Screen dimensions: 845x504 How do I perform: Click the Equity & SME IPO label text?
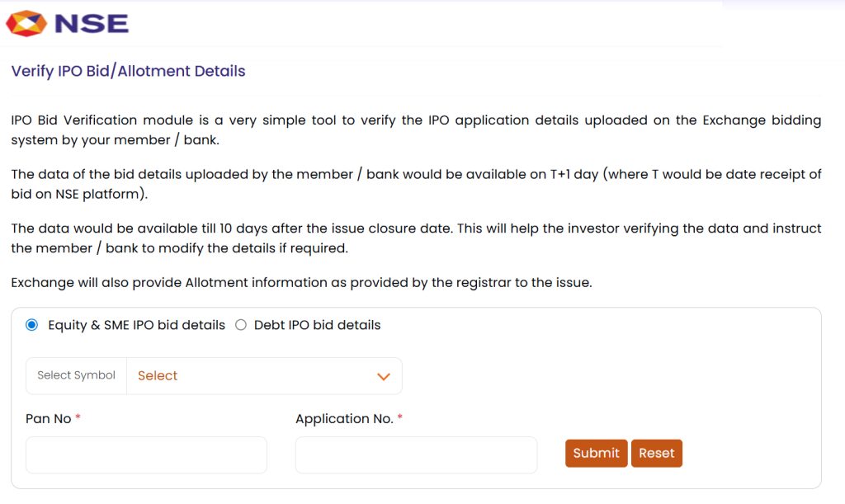point(135,325)
